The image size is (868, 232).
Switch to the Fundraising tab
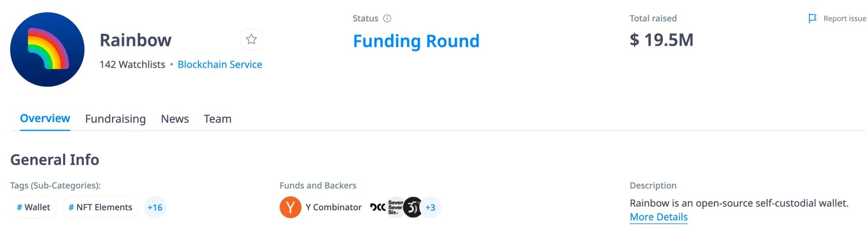tap(115, 119)
